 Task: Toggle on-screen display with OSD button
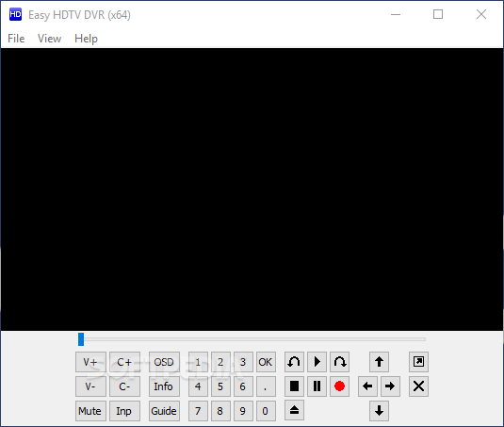pos(164,362)
